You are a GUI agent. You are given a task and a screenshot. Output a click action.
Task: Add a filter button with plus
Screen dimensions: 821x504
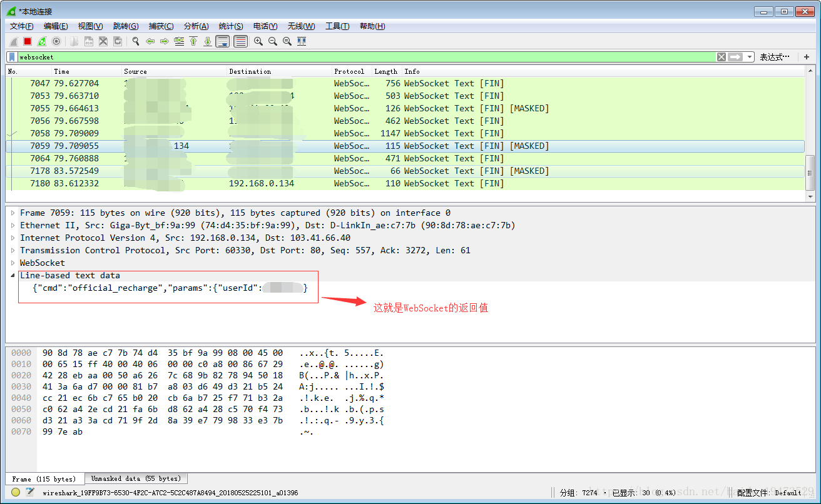pos(807,57)
